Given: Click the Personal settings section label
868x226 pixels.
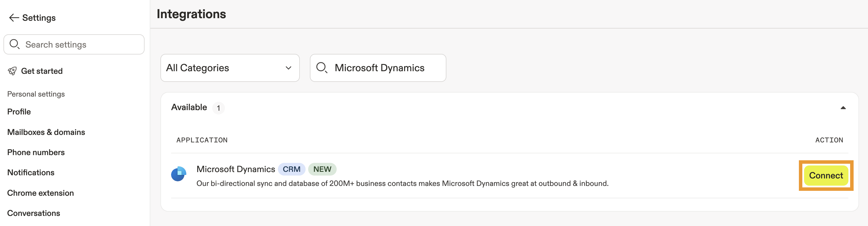Looking at the screenshot, I should [x=36, y=94].
